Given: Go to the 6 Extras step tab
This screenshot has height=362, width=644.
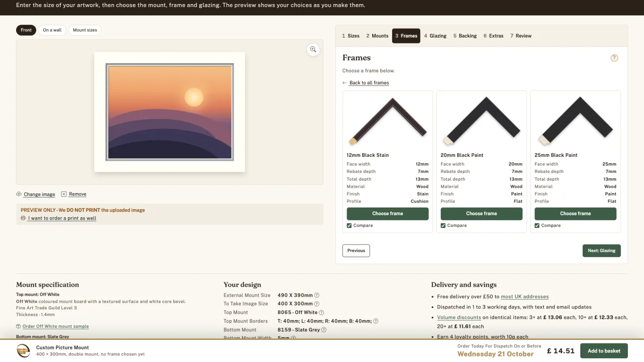Looking at the screenshot, I should pos(493,36).
